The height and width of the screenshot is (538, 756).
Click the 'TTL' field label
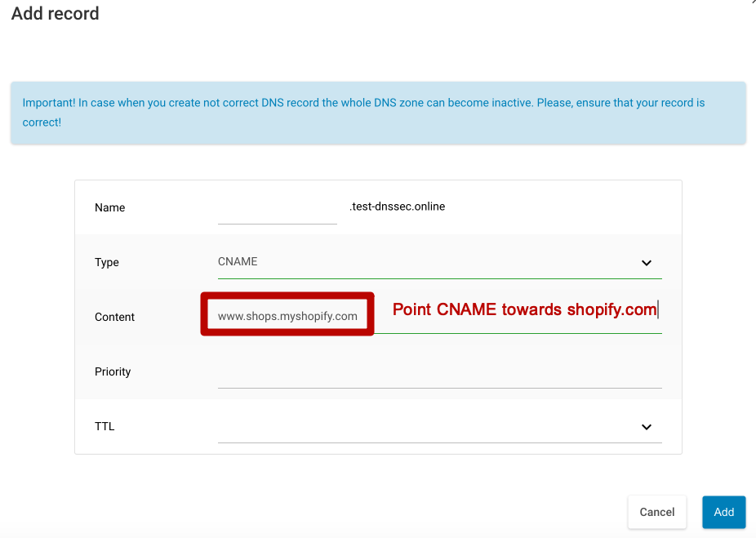click(105, 426)
